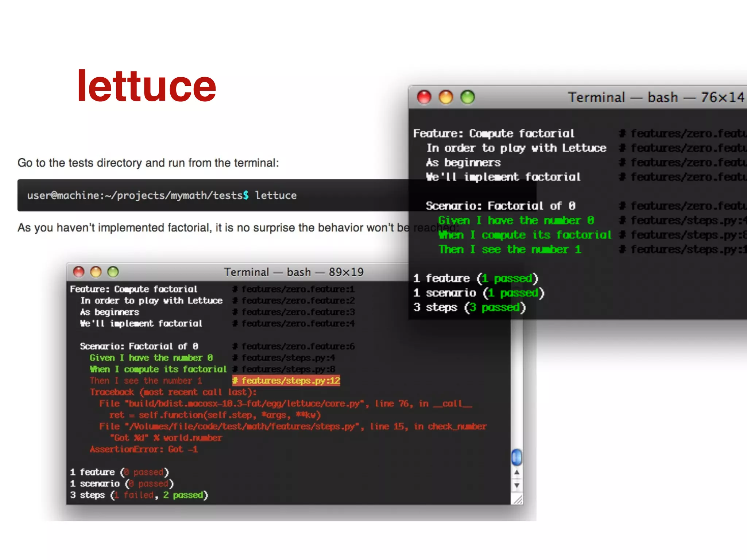747x560 pixels.
Task: Click the red 'lettuce' slide heading
Action: pos(146,86)
